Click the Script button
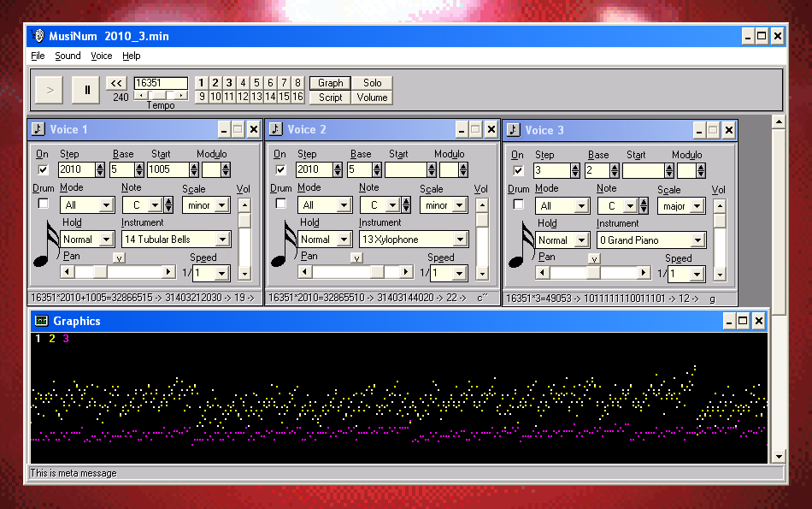Image resolution: width=812 pixels, height=509 pixels. point(331,98)
